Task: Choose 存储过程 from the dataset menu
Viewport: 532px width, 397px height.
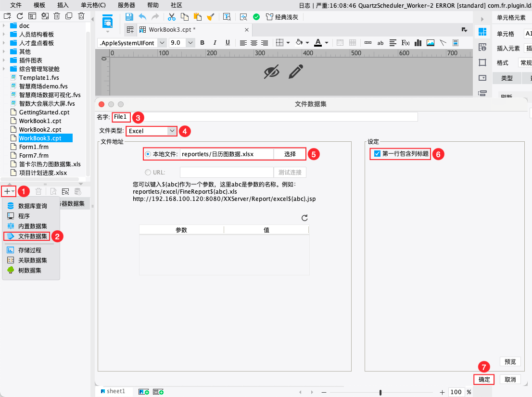Action: [x=31, y=250]
